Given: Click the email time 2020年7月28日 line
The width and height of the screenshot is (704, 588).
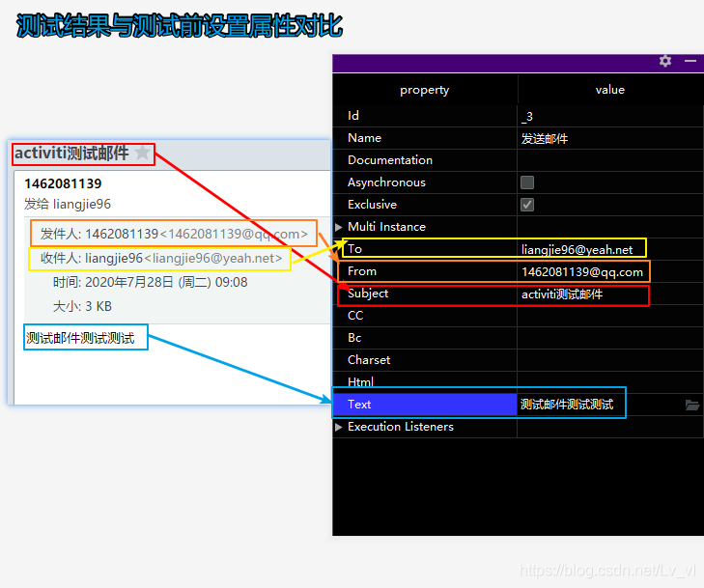Looking at the screenshot, I should click(150, 282).
